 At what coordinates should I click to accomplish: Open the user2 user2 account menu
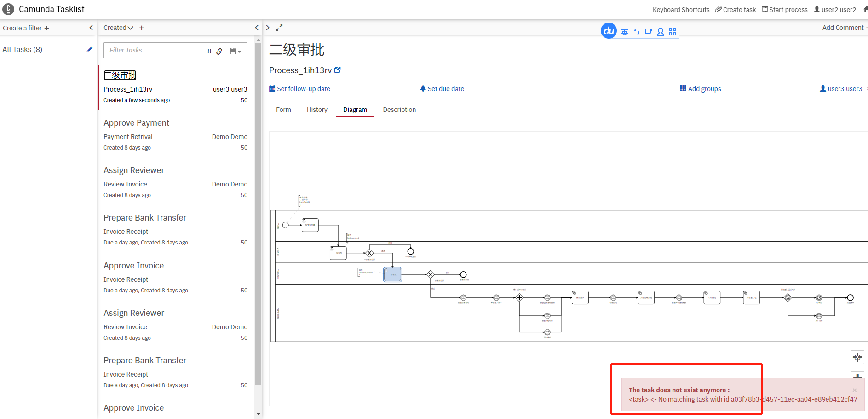click(835, 10)
